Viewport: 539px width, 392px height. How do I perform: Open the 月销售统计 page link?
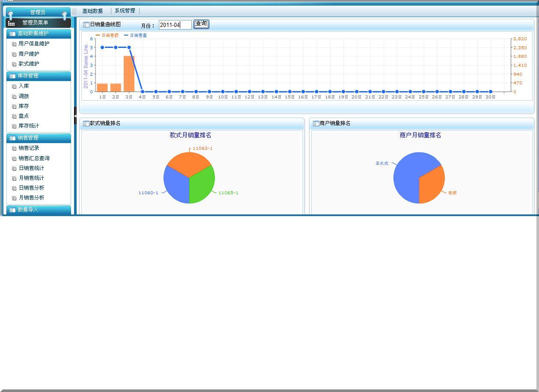point(31,178)
